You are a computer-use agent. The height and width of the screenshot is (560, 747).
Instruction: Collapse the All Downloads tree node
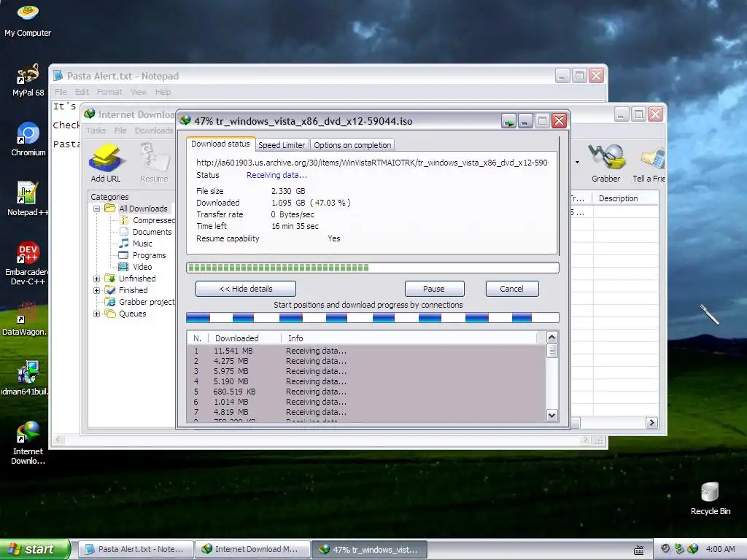(x=97, y=209)
